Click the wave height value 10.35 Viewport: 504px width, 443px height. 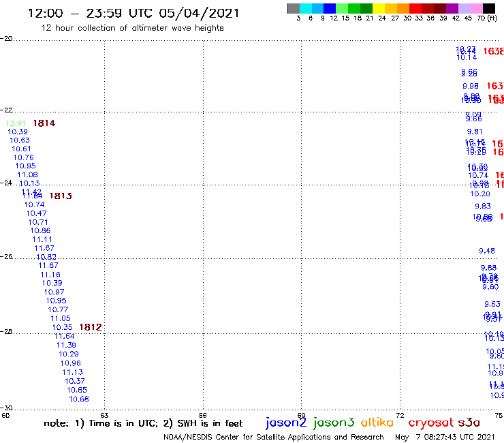click(63, 327)
